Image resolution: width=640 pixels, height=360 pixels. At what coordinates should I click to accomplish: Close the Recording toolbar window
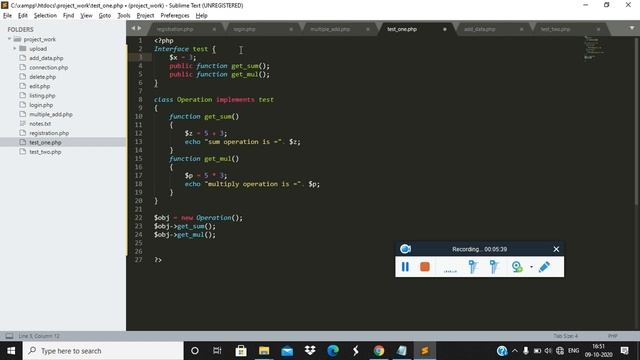point(556,249)
